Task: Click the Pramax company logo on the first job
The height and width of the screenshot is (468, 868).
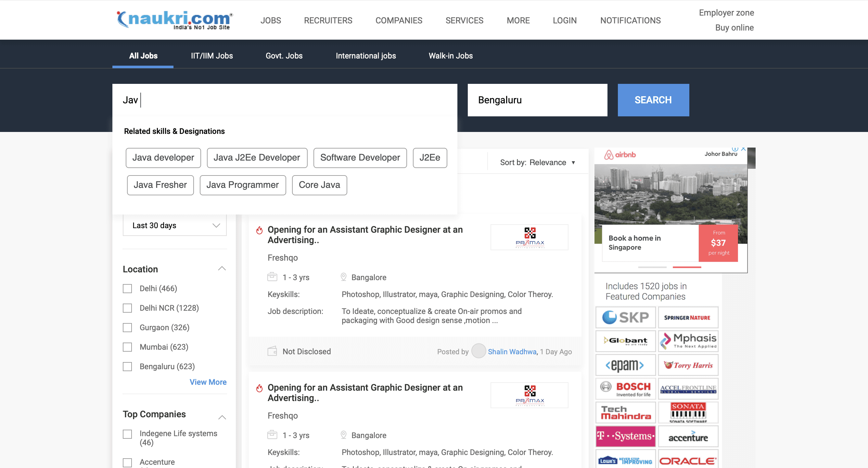Action: tap(529, 237)
